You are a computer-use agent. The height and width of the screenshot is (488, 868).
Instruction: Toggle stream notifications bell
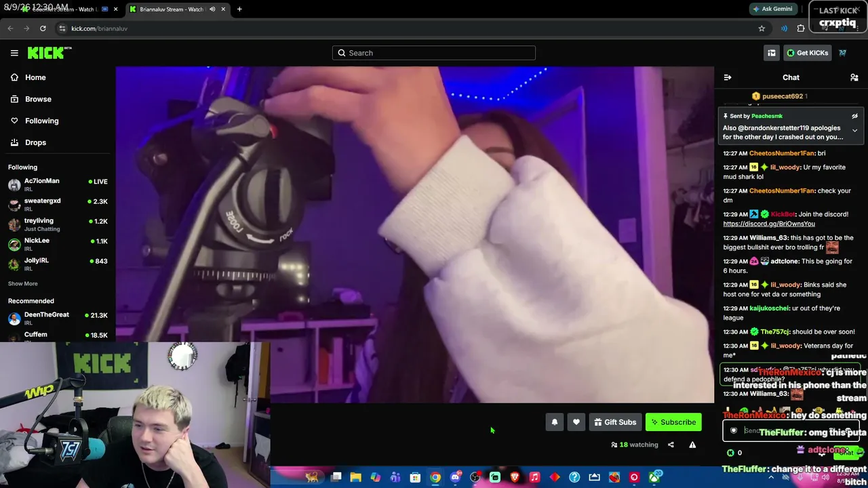555,422
